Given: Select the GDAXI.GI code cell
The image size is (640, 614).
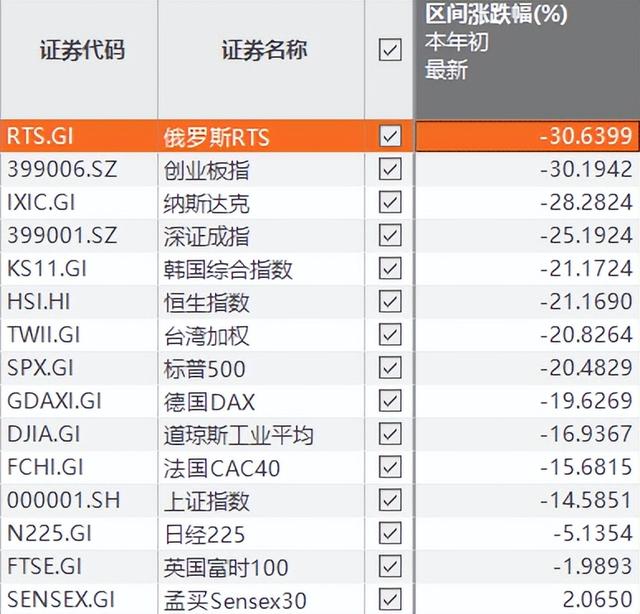Looking at the screenshot, I should point(79,400).
